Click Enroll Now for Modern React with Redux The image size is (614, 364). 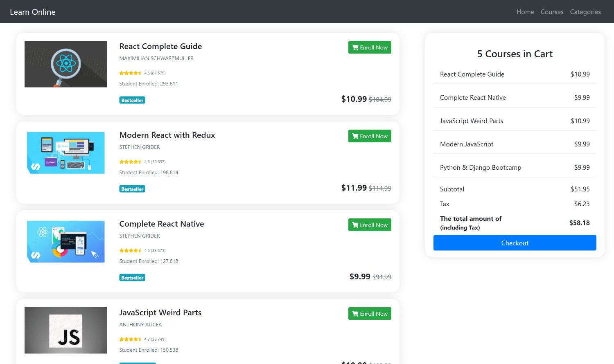pyautogui.click(x=370, y=136)
